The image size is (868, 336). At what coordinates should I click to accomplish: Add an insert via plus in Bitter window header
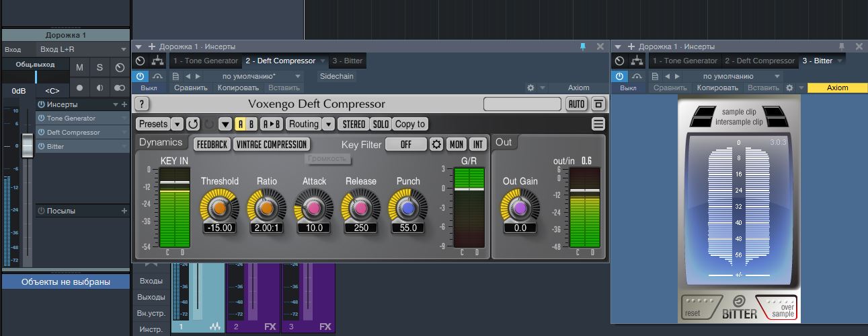631,46
